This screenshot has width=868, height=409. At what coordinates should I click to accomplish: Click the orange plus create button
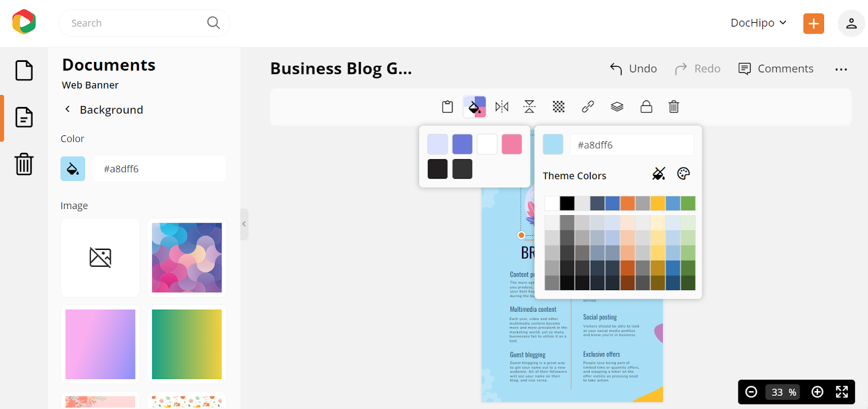(814, 23)
